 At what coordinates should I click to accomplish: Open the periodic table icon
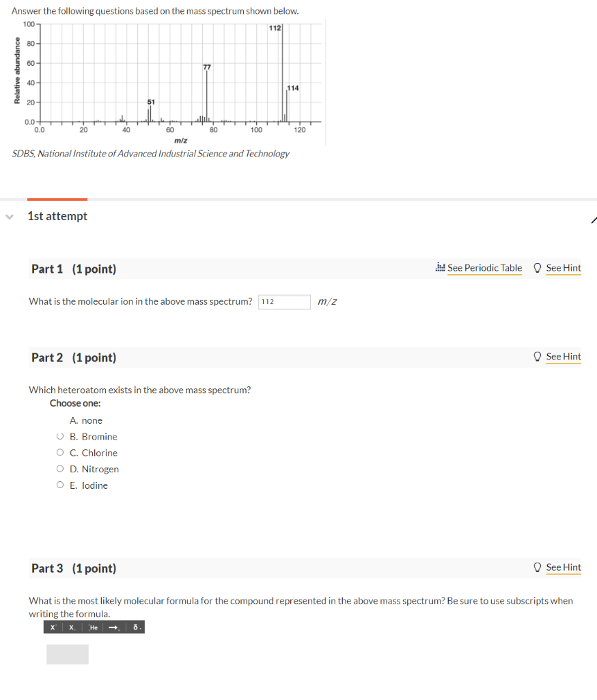point(441,267)
